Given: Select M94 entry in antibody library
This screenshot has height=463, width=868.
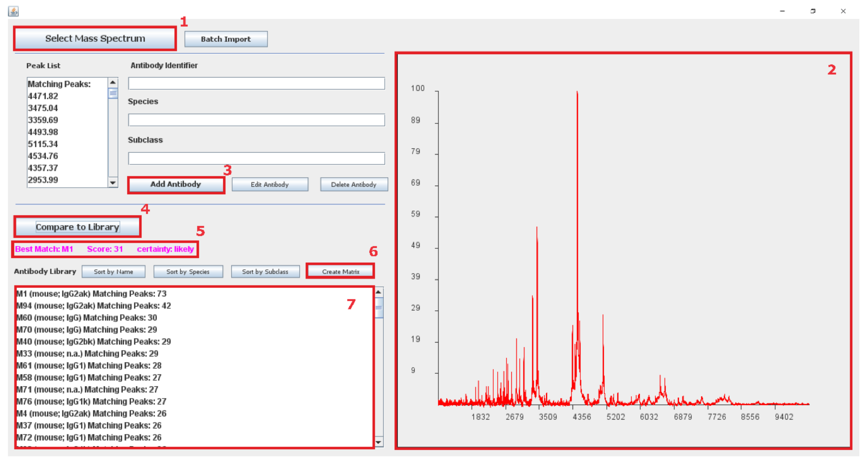Looking at the screenshot, I should pos(94,305).
